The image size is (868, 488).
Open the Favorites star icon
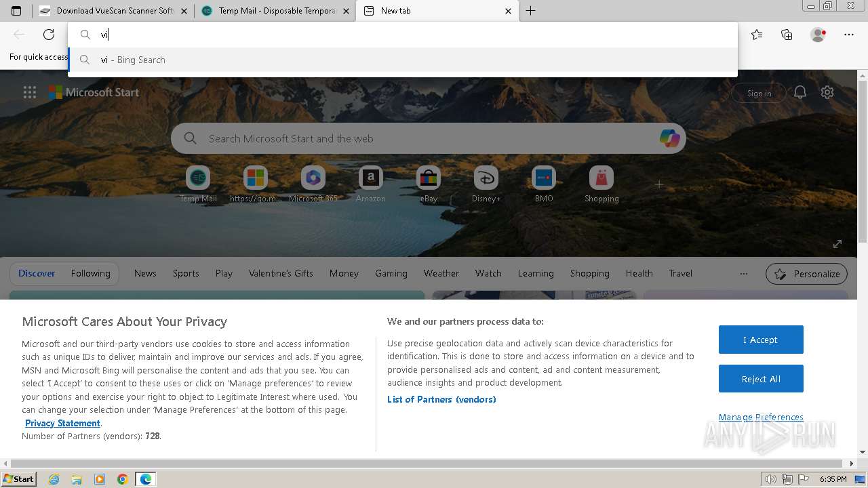pos(757,35)
